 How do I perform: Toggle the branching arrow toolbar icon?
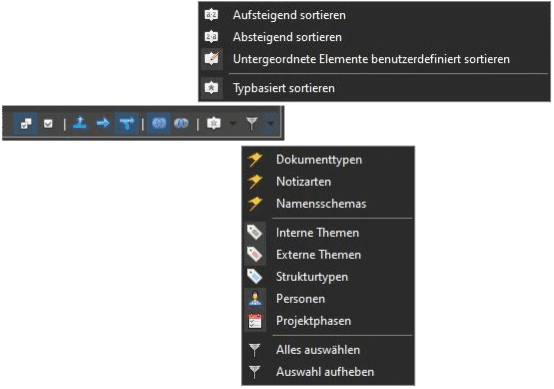[126, 123]
